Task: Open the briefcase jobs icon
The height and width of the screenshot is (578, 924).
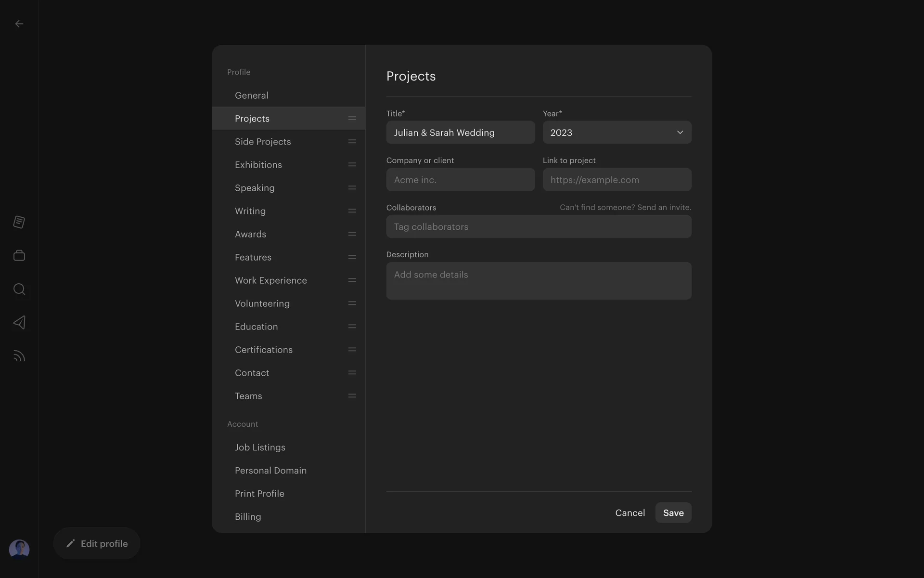Action: click(x=19, y=255)
